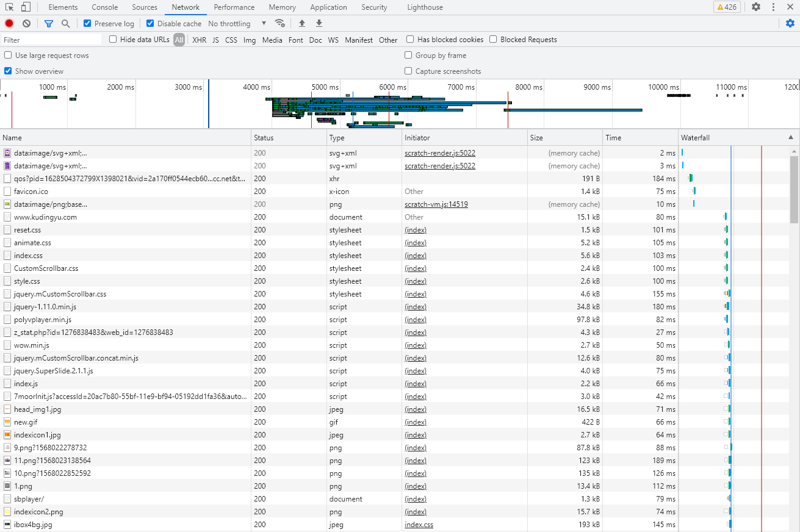Screen dimensions: 800x532
Task: Toggle the filter funnel icon
Action: [x=49, y=23]
